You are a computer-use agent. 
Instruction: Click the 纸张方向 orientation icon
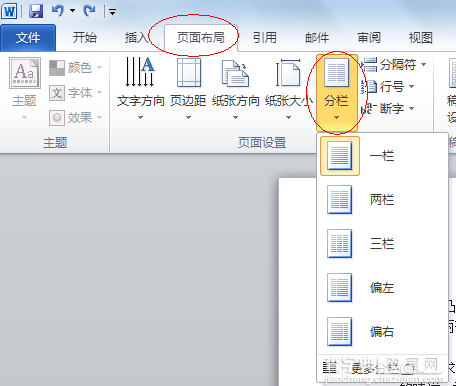pyautogui.click(x=235, y=73)
